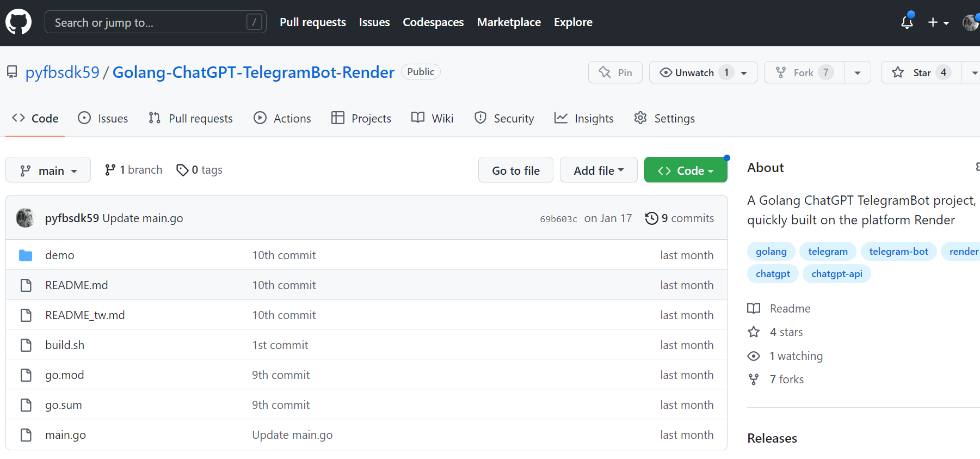The width and height of the screenshot is (980, 459).
Task: Open Marketplace in top navigation
Action: [509, 22]
